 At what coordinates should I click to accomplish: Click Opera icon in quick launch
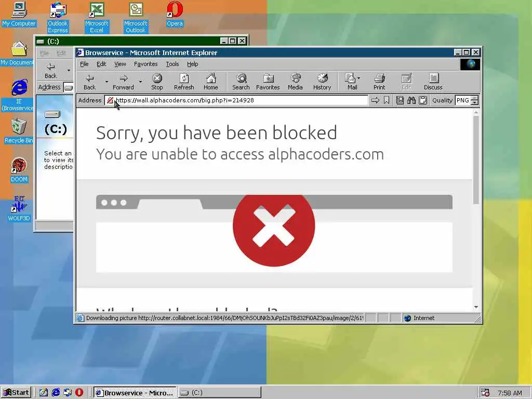point(79,393)
